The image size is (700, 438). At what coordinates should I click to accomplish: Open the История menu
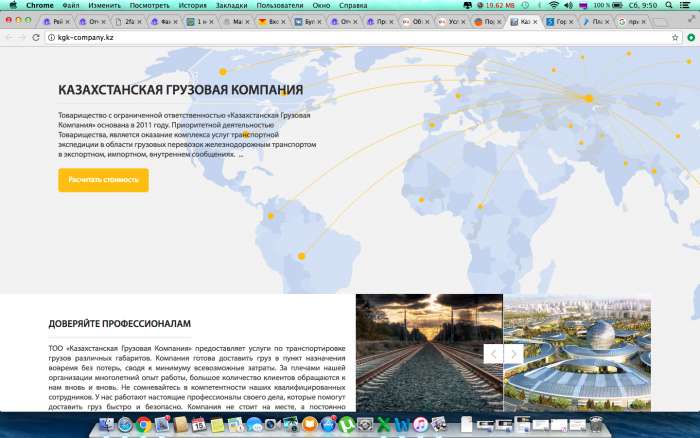pyautogui.click(x=192, y=5)
